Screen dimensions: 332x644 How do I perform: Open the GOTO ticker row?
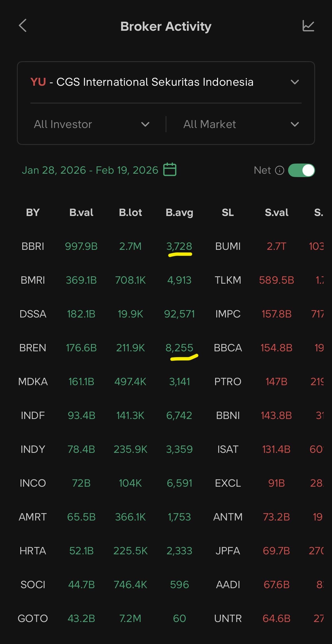click(33, 618)
